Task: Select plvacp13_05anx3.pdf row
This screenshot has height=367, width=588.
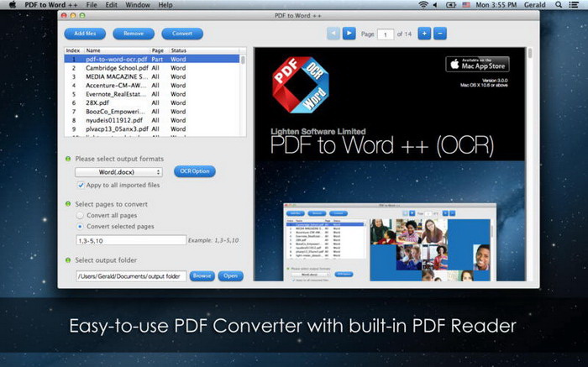Action: point(152,129)
